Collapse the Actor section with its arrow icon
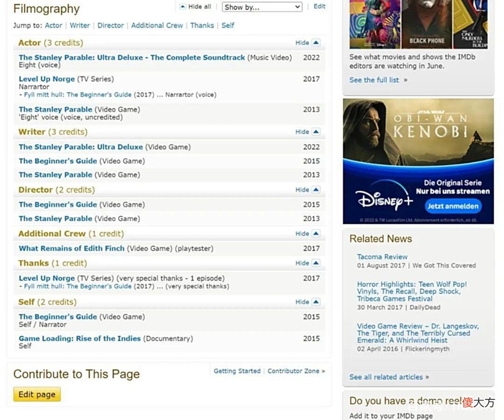The height and width of the screenshot is (420, 504). tap(316, 42)
